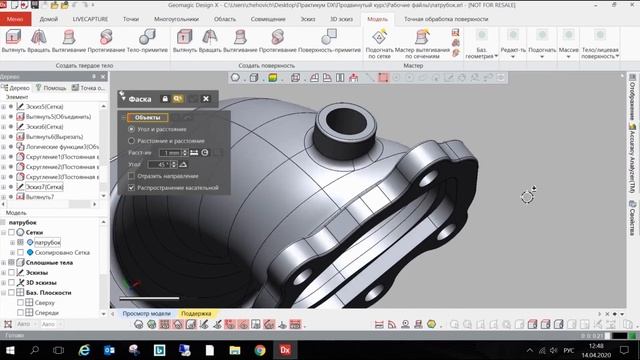
Task: Click angle value field 45°
Action: click(160, 164)
